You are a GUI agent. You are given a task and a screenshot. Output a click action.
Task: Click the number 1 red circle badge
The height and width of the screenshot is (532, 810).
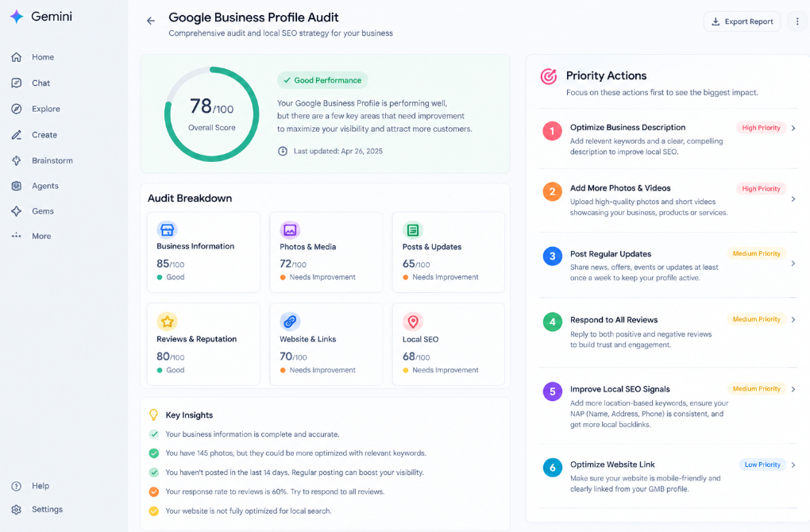(552, 131)
